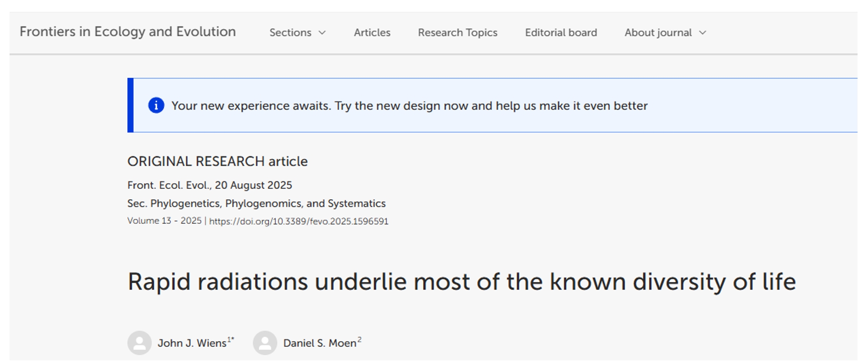Screen dimensions: 868x364
Task: Open the article's DOI link
Action: click(299, 221)
